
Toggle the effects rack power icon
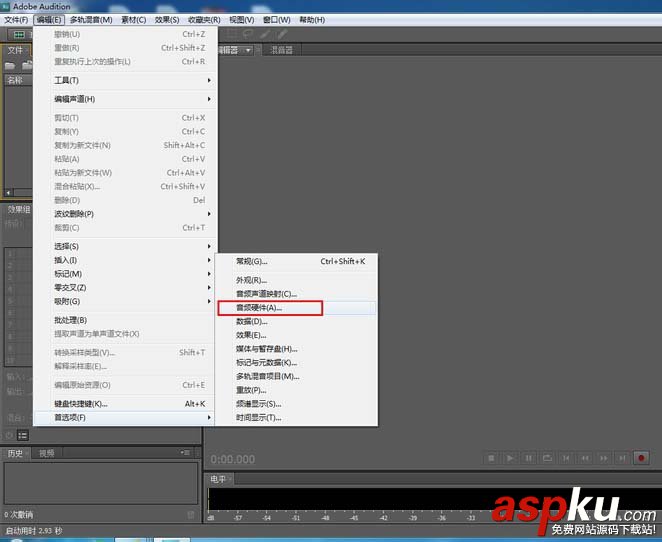pyautogui.click(x=9, y=435)
